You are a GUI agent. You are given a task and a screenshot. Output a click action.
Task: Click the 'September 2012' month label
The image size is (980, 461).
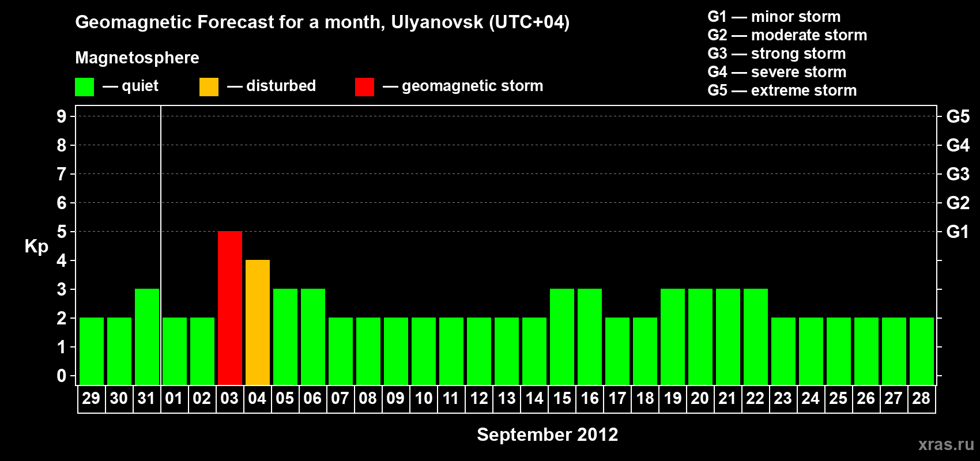pos(548,434)
